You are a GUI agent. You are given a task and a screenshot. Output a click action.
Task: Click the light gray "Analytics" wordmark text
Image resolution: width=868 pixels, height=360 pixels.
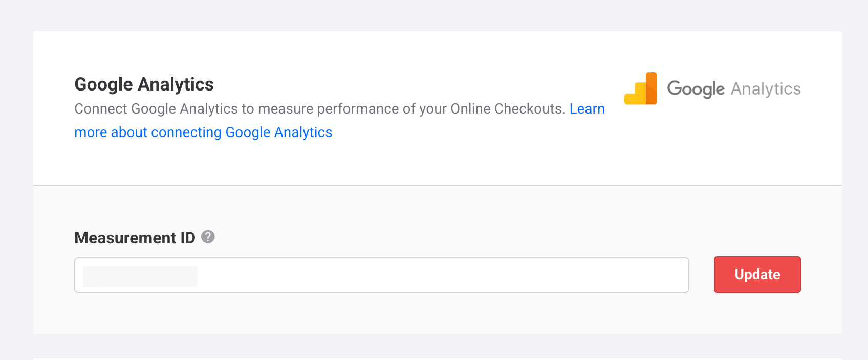pyautogui.click(x=766, y=89)
